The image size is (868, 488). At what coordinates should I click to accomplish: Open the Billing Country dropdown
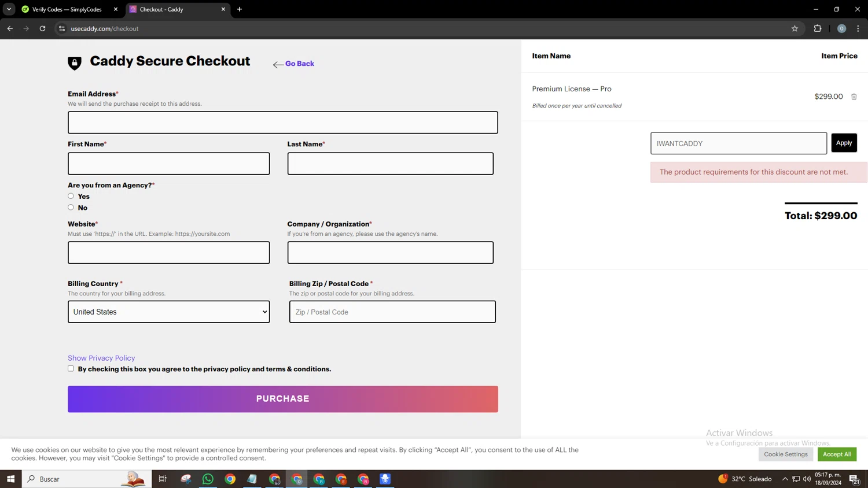coord(168,312)
